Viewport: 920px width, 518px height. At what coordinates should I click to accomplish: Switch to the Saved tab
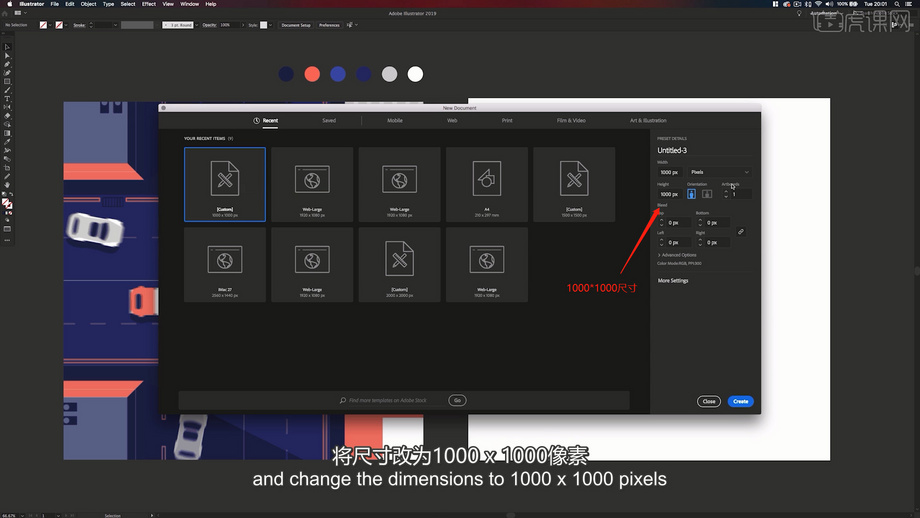(x=329, y=120)
